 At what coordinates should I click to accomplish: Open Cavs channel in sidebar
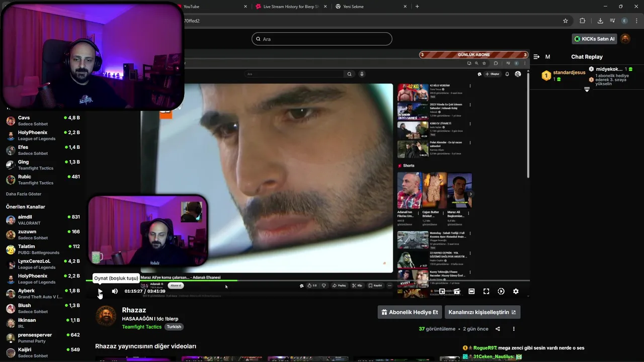pyautogui.click(x=43, y=121)
